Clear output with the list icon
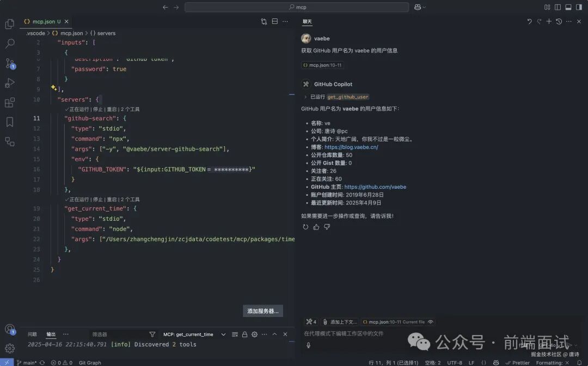Screen dimensions: 588x366 point(235,334)
